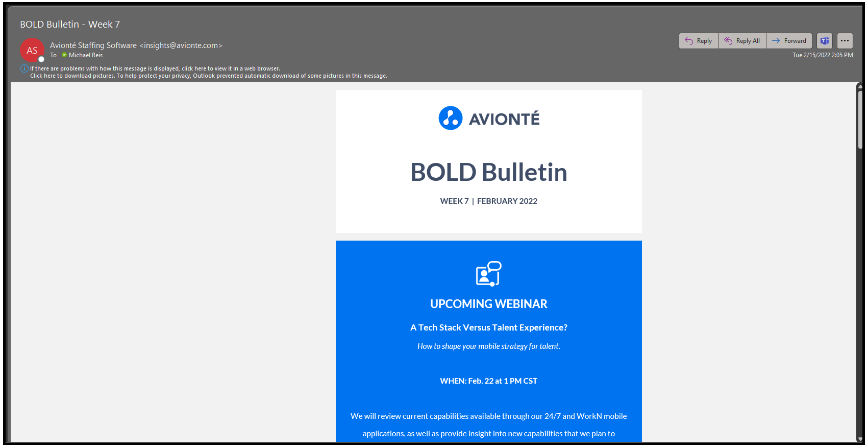The image size is (868, 447).
Task: Click the webinar presenter icon
Action: 489,274
